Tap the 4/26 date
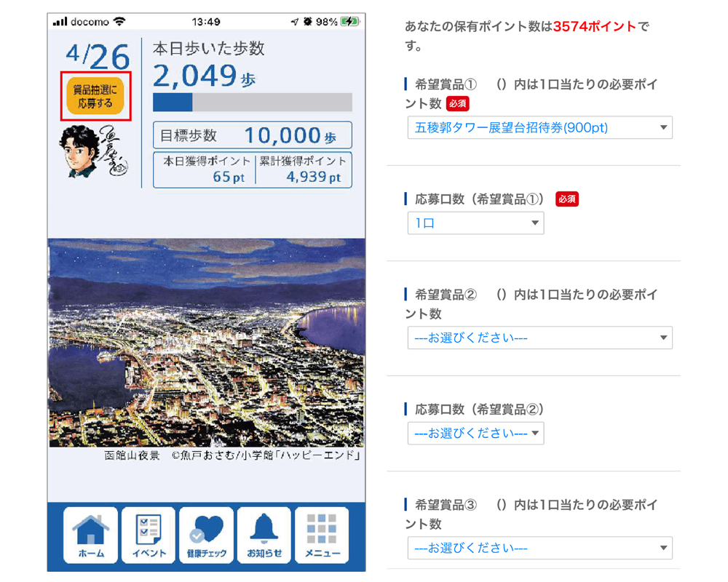Image resolution: width=728 pixels, height=582 pixels. (x=98, y=57)
